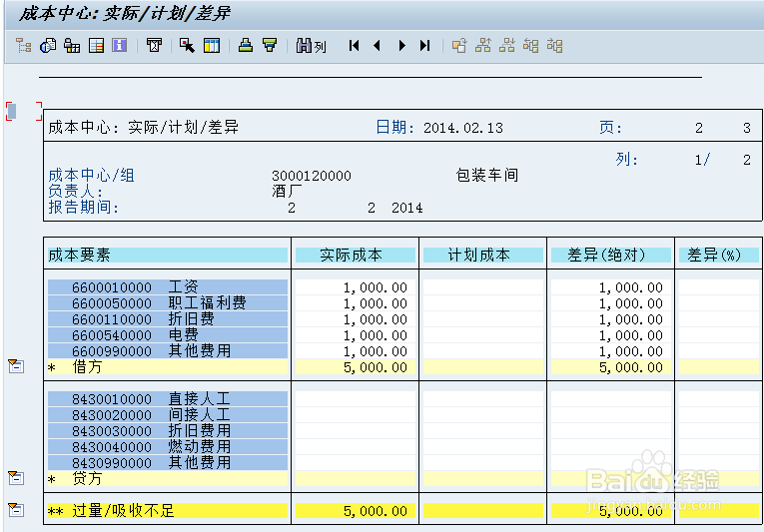Viewport: 764px width, 532px height.
Task: Select 8430990000 其他费用 row
Action: tap(168, 463)
